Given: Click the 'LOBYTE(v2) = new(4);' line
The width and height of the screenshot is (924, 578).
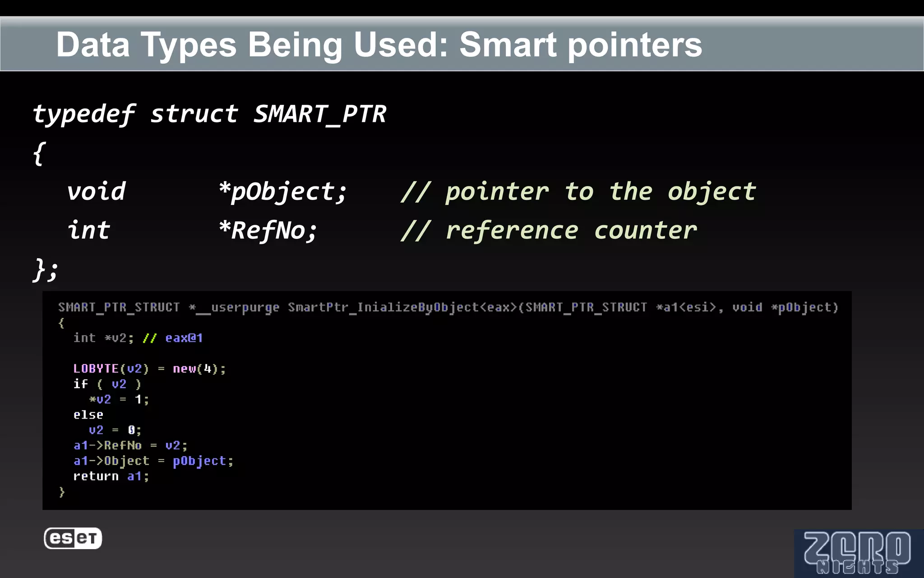Looking at the screenshot, I should (x=149, y=368).
